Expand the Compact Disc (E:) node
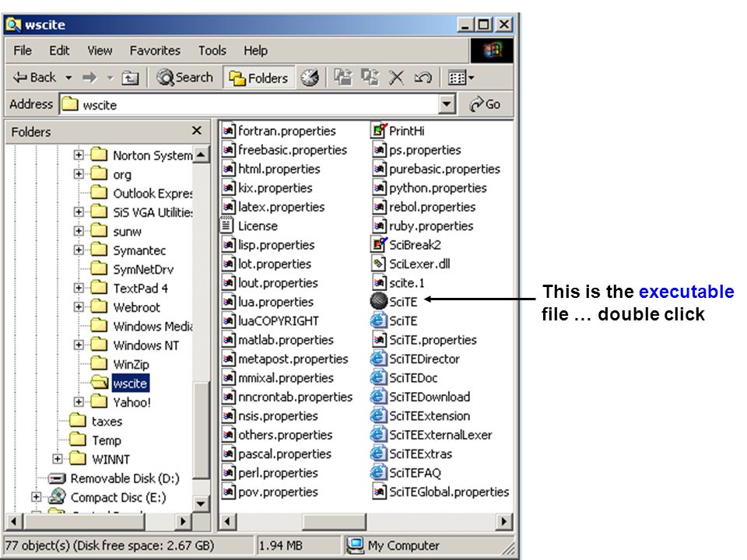This screenshot has width=747, height=560. (36, 497)
